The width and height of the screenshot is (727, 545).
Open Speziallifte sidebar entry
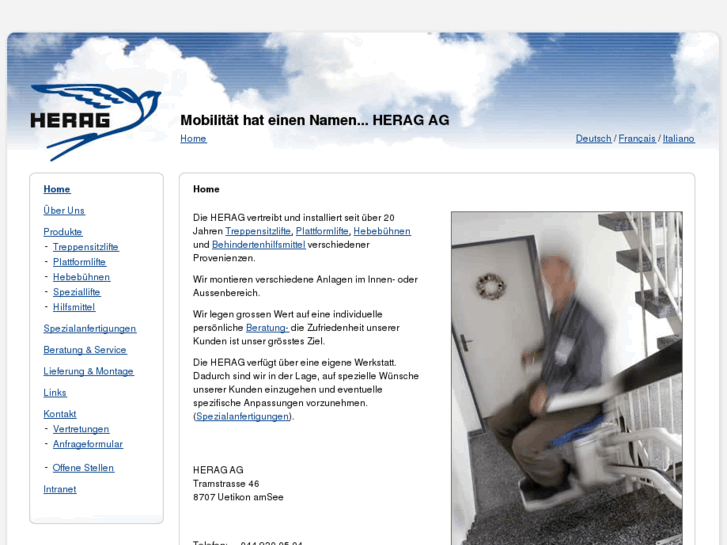pyautogui.click(x=77, y=292)
